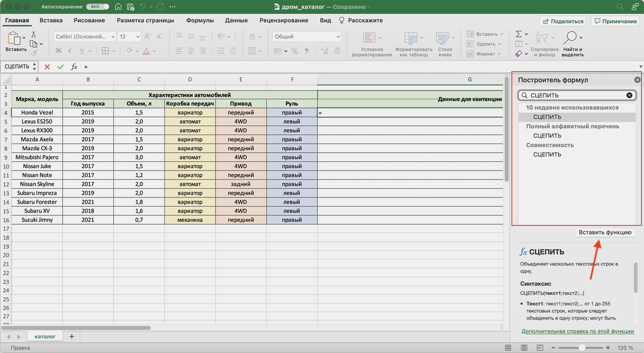This screenshot has height=353, width=644.
Task: Open the Calibri font name dropdown
Action: coord(112,37)
